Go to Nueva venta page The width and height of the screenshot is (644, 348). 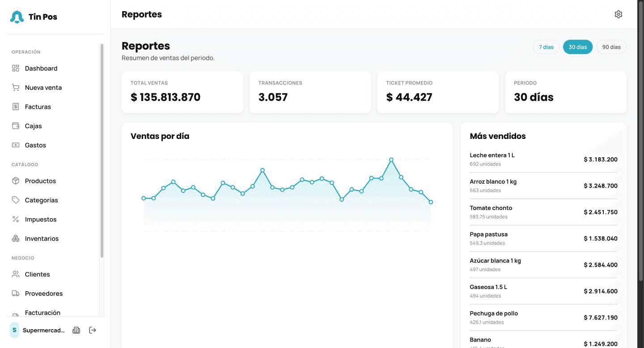coord(53,88)
